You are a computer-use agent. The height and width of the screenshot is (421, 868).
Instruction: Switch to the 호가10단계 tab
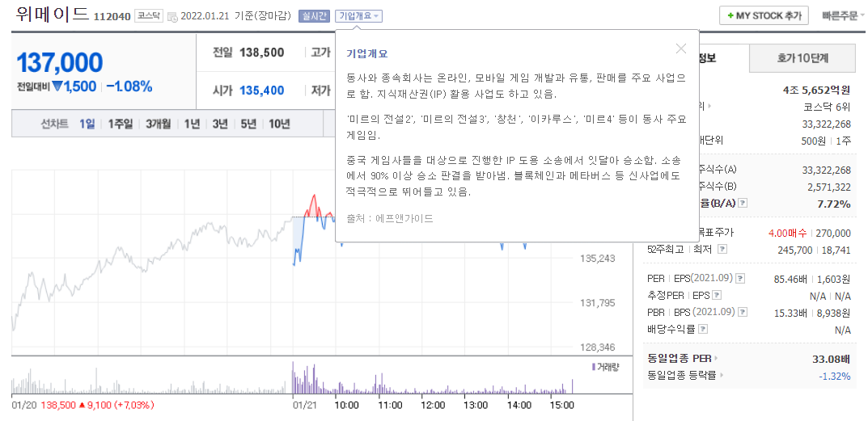click(x=804, y=57)
